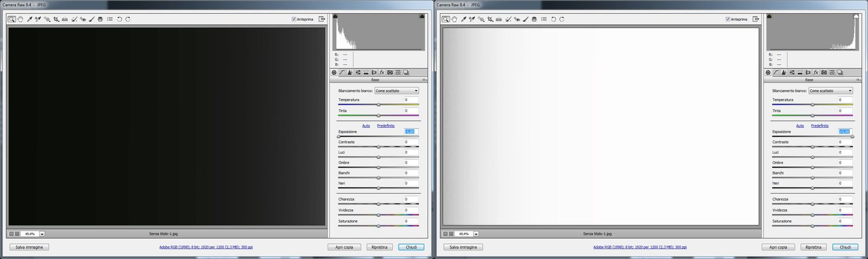
Task: Switch to Effects (fx) tab in right window
Action: 816,72
